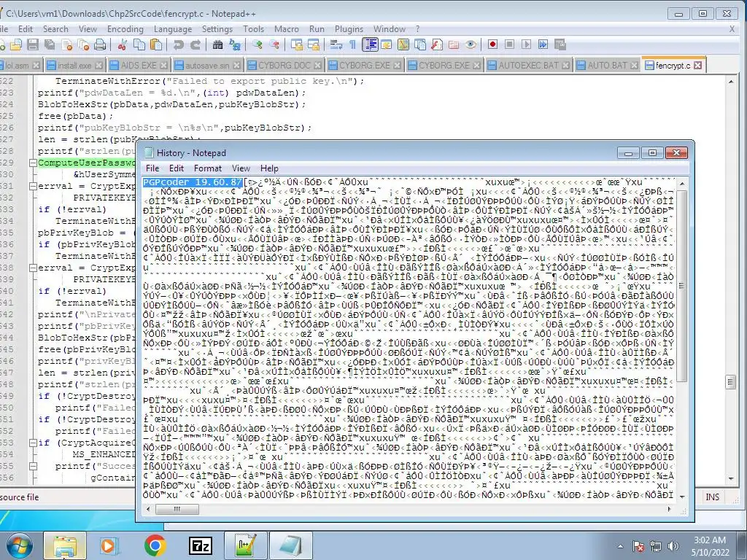Click Notepad horizontal scrollbar thumb

(x=177, y=509)
